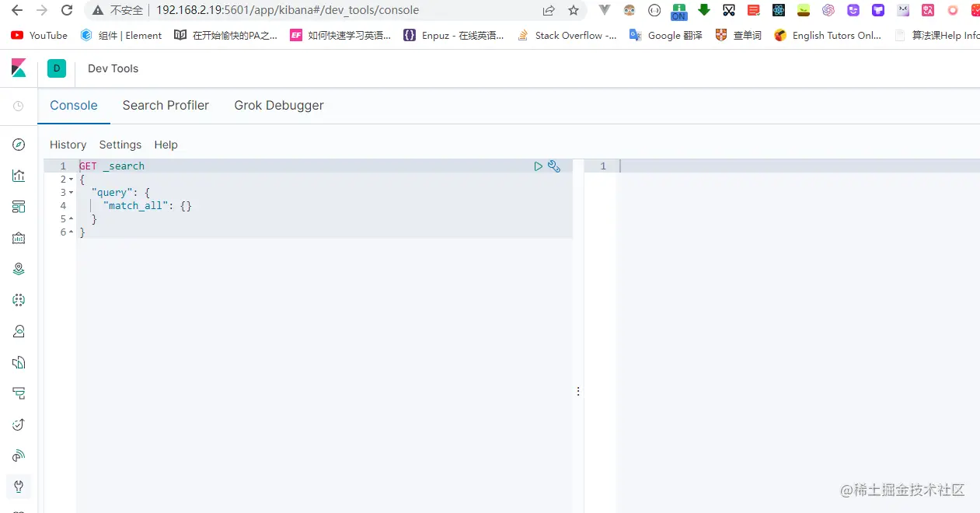The image size is (980, 513).
Task: Click the 不安全 security warning indicator
Action: (x=117, y=10)
